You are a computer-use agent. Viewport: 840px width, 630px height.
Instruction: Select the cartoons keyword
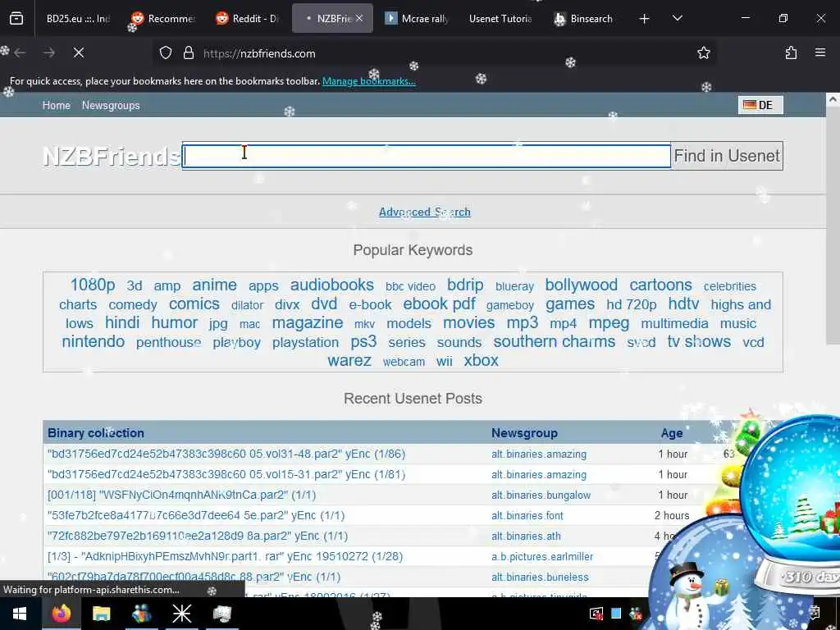coord(660,285)
